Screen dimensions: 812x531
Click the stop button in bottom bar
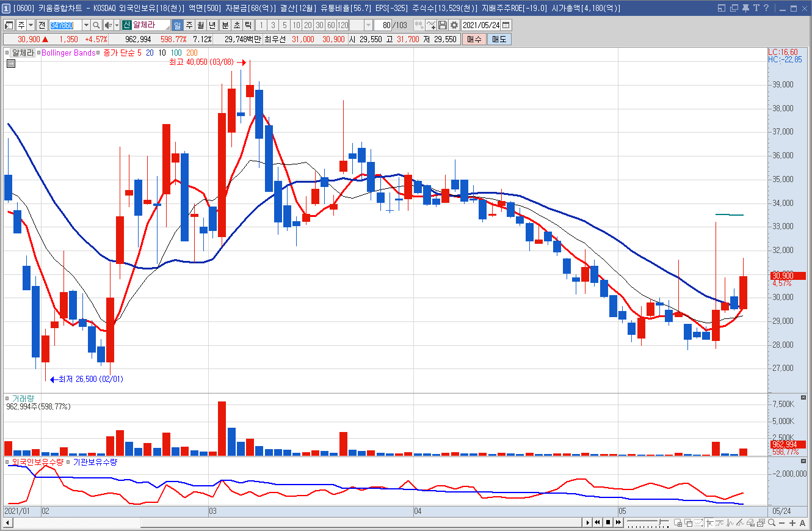pyautogui.click(x=608, y=522)
